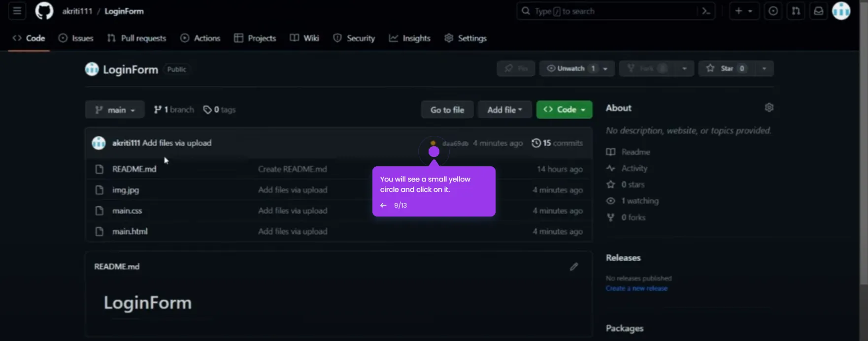Open the hamburger navigation menu
The width and height of the screenshot is (868, 341).
(x=17, y=11)
